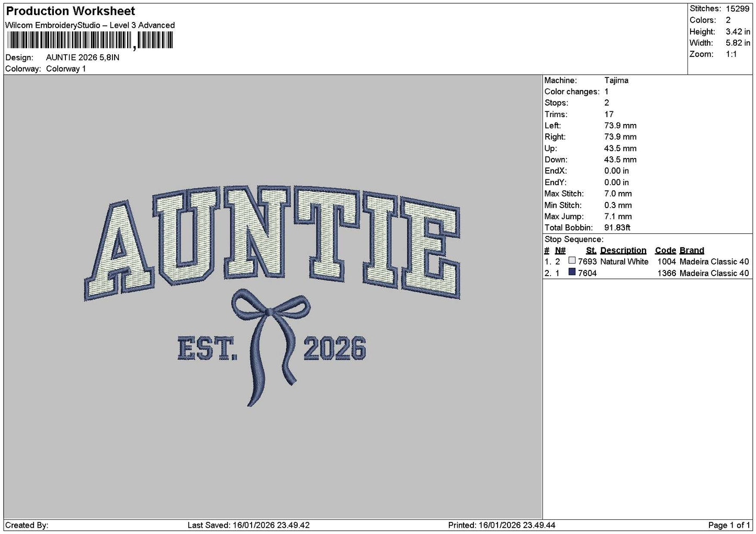Click the EndY label
756x534 pixels.
coord(555,182)
